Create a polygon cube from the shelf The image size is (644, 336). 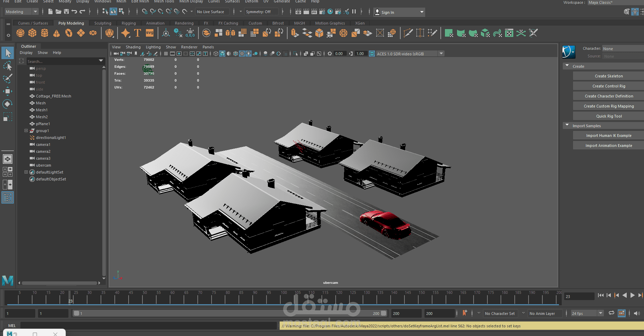(x=32, y=33)
